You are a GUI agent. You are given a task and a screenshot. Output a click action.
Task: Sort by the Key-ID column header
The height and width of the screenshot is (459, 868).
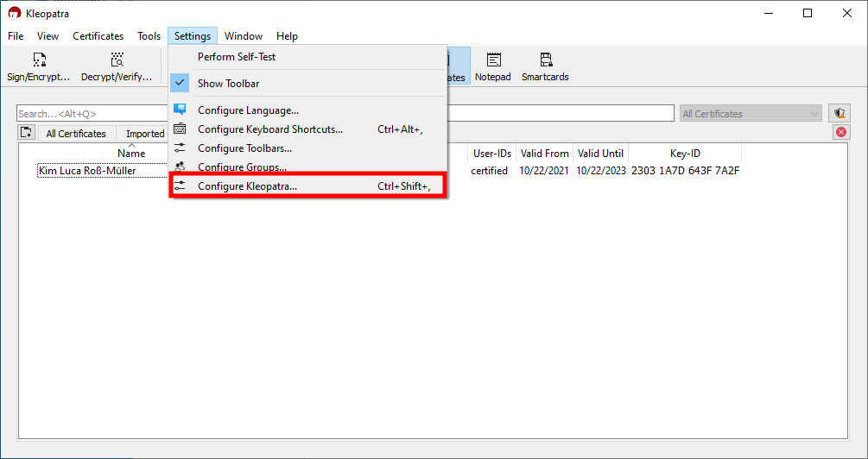tap(684, 154)
